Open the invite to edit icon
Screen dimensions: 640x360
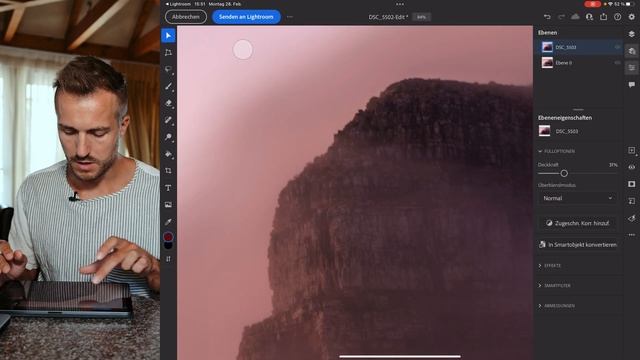(589, 17)
